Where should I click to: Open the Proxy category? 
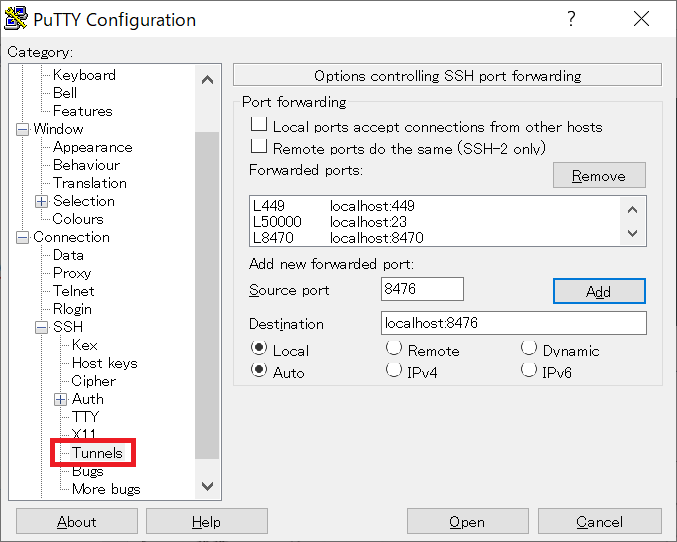[x=72, y=273]
